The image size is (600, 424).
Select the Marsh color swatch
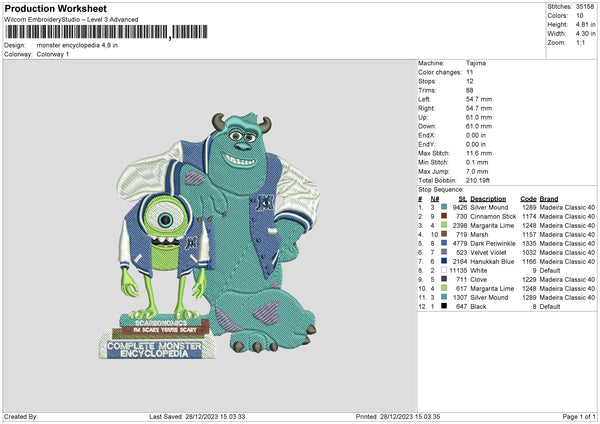tap(444, 234)
